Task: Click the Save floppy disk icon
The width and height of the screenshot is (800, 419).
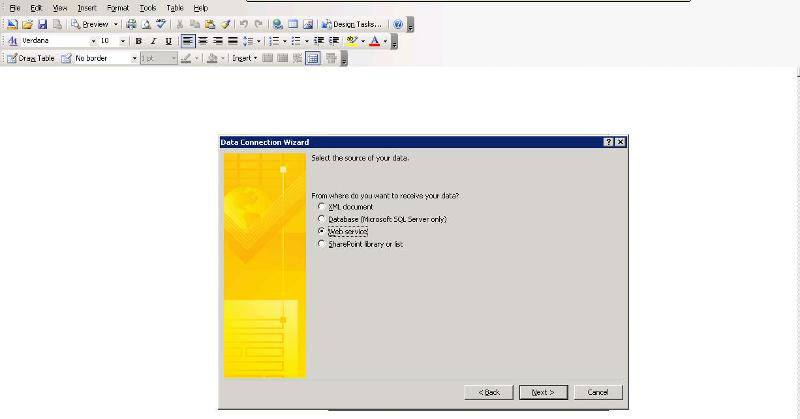Action: point(42,24)
